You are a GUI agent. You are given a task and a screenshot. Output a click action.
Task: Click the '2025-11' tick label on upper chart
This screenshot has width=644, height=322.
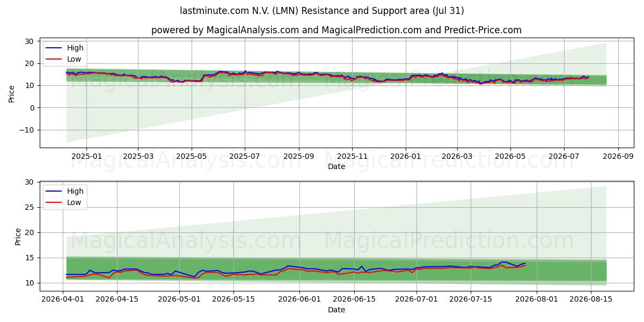point(352,156)
